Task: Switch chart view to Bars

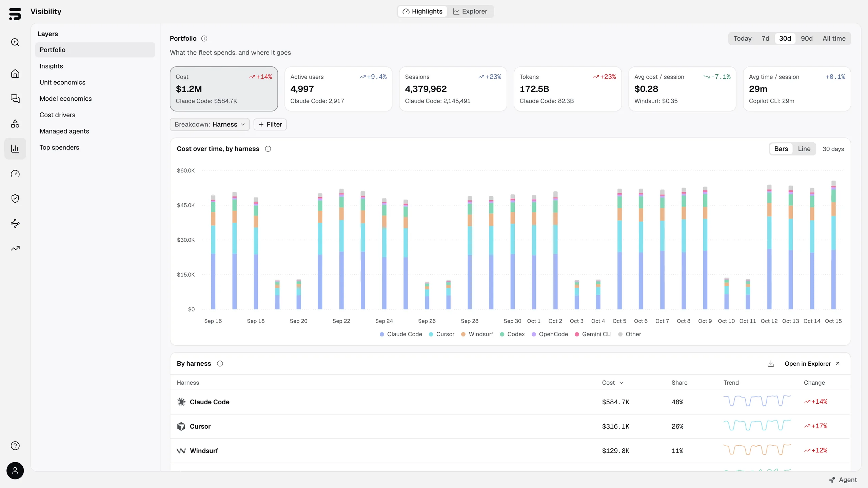Action: (x=781, y=149)
